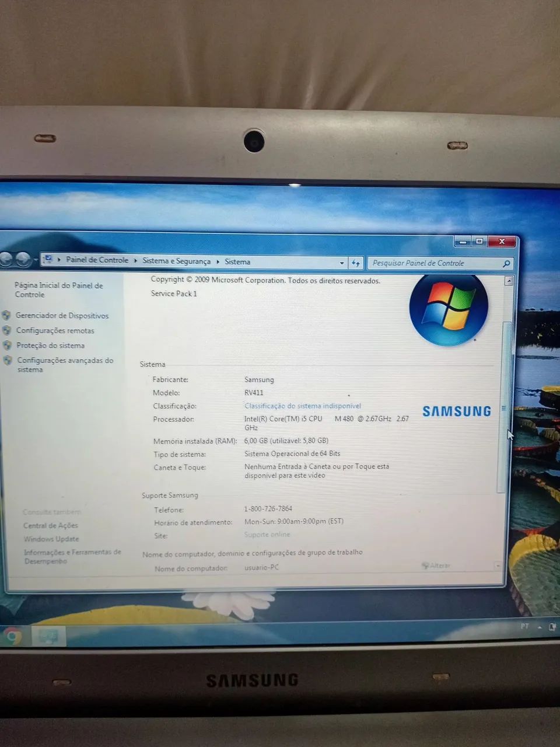The image size is (560, 747).
Task: Click shield icon beside Proteção do sistema
Action: [x=7, y=345]
